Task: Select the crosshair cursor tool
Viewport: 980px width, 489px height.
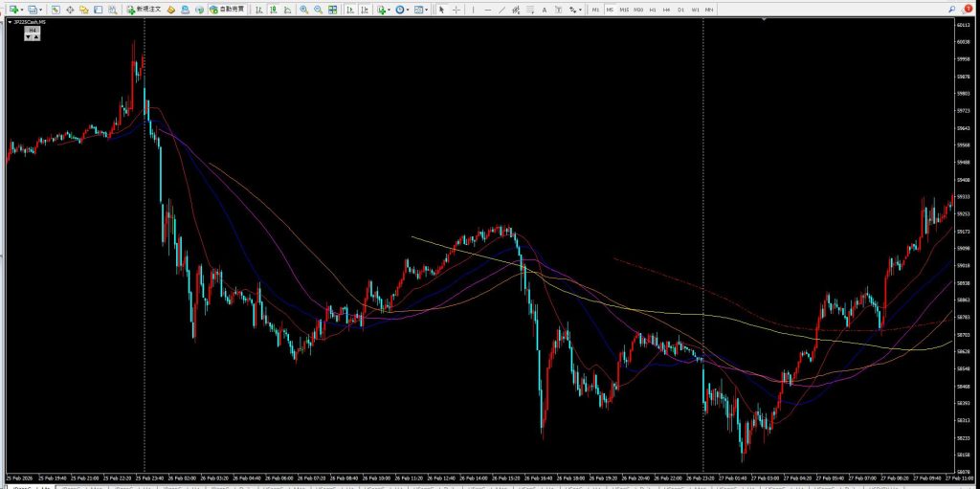Action: (456, 9)
